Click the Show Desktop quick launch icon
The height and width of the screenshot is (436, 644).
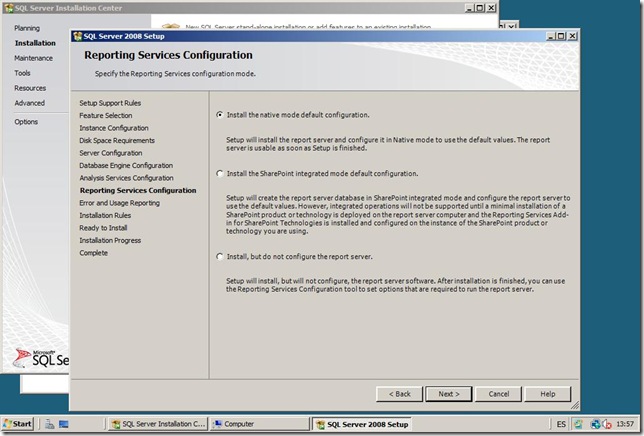tap(64, 424)
